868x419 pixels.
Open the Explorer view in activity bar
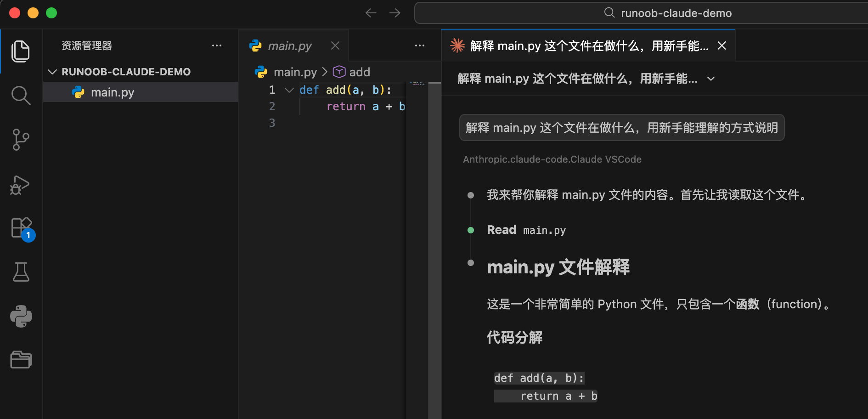(21, 51)
